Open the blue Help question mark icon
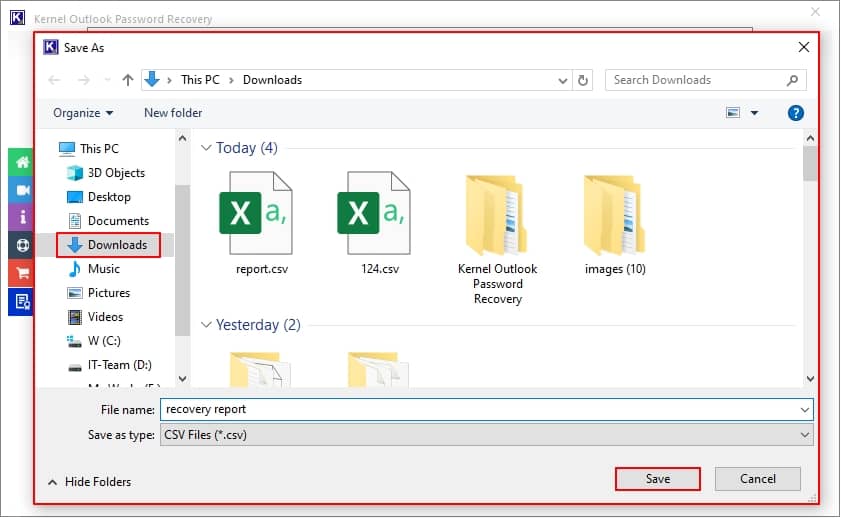This screenshot has width=841, height=518. (x=795, y=113)
